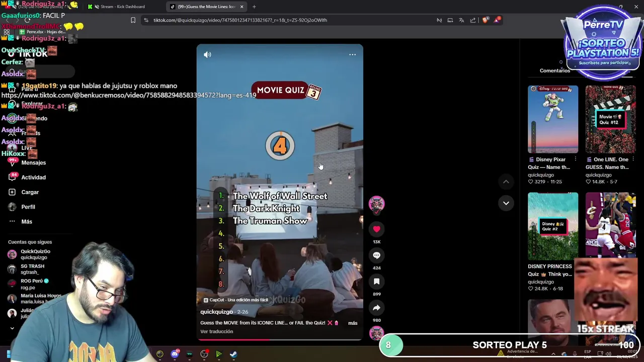Open the creator avatar above the heart
Screen dimensions: 644x362
point(376,204)
